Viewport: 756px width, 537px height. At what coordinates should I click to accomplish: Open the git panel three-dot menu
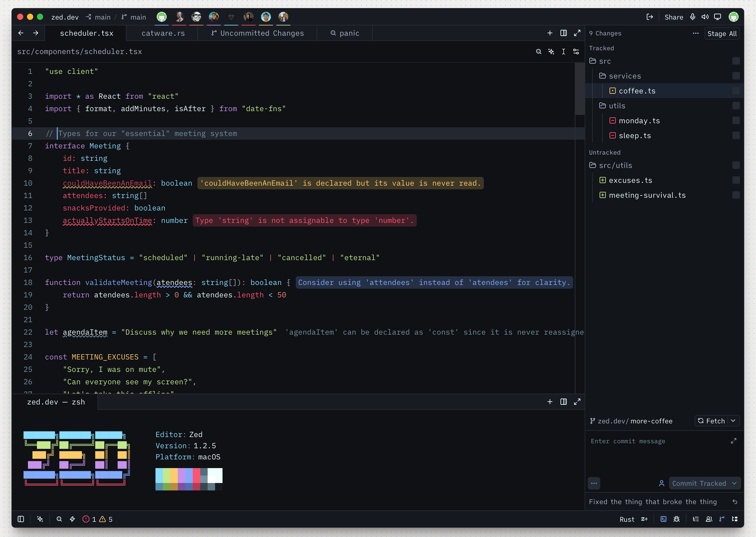(x=695, y=33)
